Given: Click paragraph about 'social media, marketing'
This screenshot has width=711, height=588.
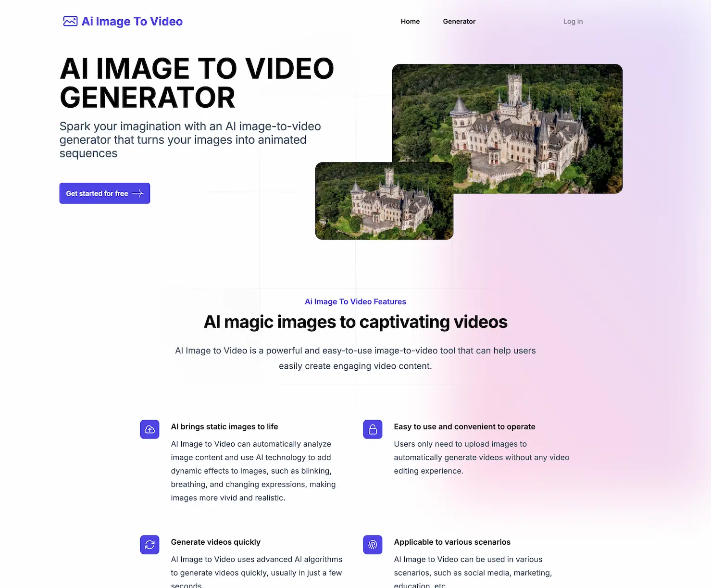Looking at the screenshot, I should click(x=473, y=572).
